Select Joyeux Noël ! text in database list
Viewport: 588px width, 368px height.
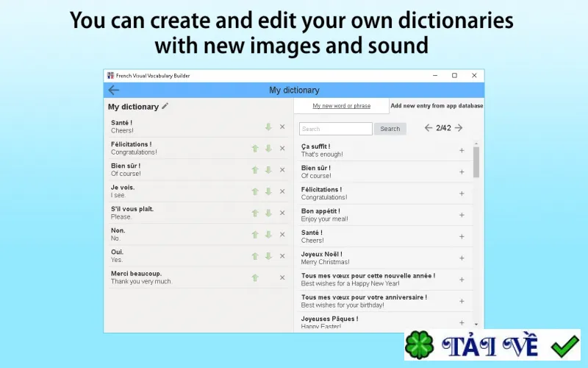321,254
